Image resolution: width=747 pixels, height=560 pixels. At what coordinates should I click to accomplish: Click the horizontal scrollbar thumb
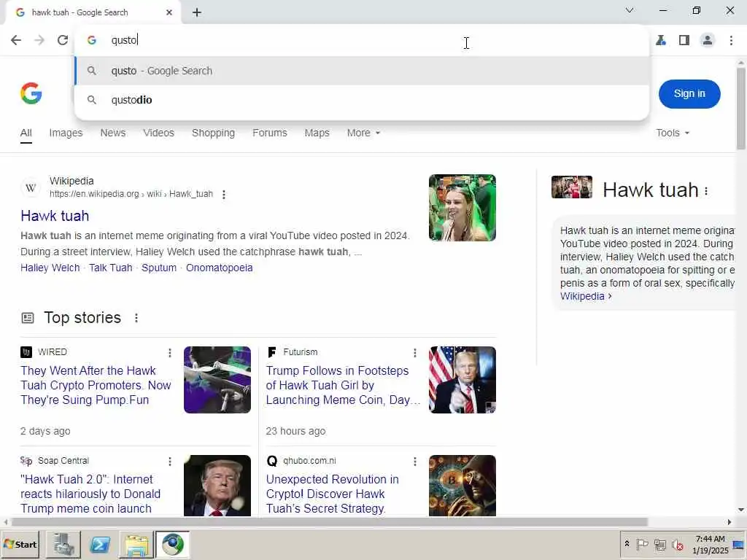(x=329, y=522)
